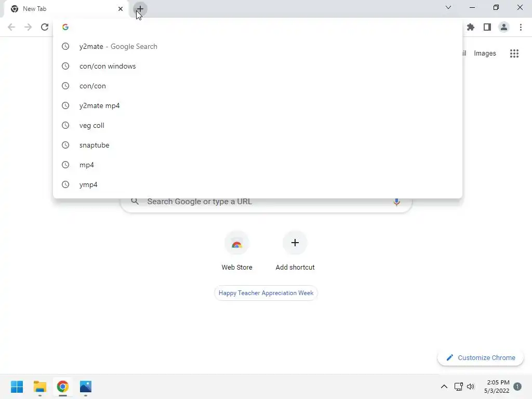Open Happy Teacher Appreciation Week link
The width and height of the screenshot is (532, 399).
266,293
